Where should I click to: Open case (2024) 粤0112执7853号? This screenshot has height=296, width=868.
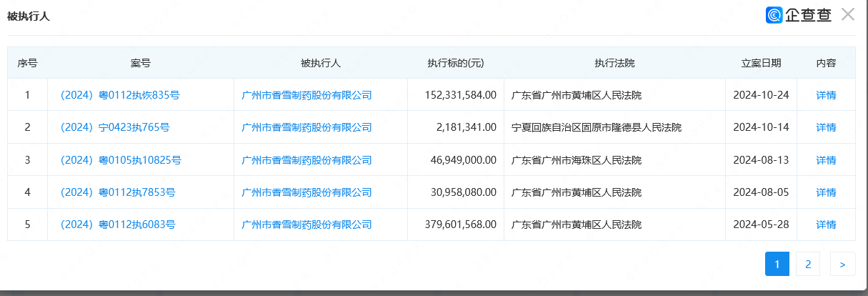tap(116, 192)
